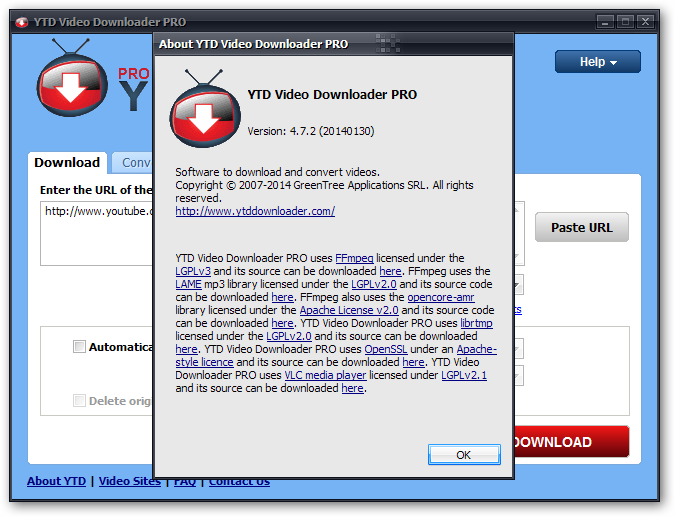Click the Paste URL button

point(582,227)
